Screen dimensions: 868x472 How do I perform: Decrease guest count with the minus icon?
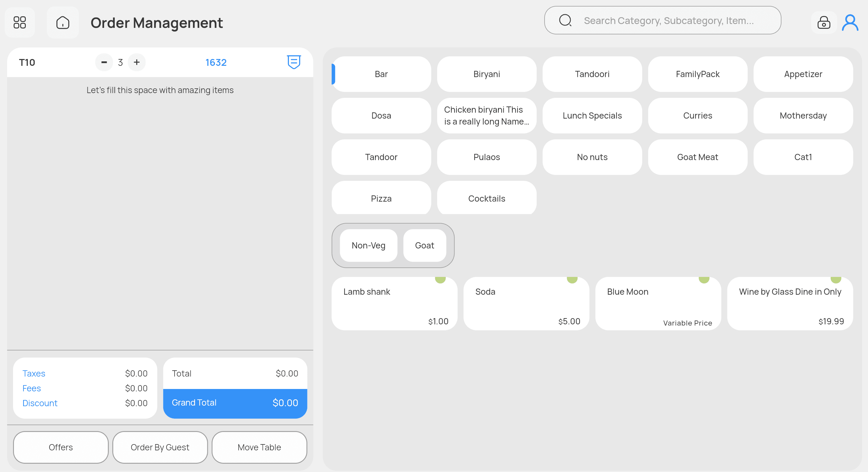[104, 62]
